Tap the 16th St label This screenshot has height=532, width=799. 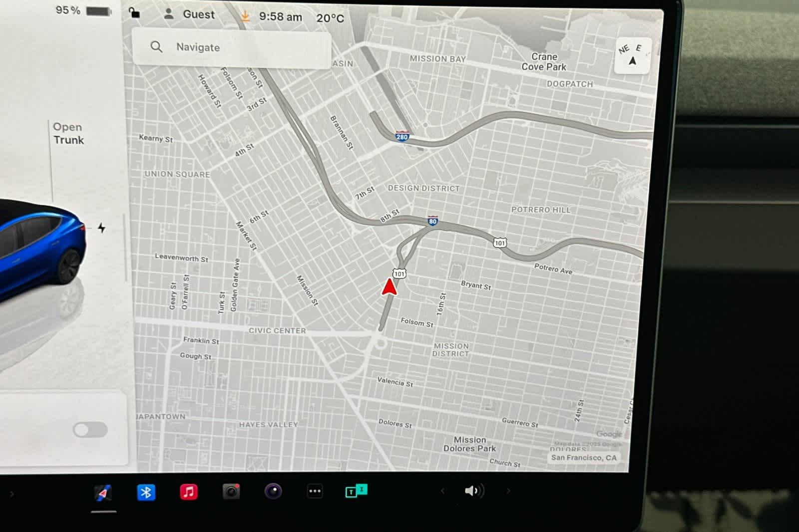[440, 304]
